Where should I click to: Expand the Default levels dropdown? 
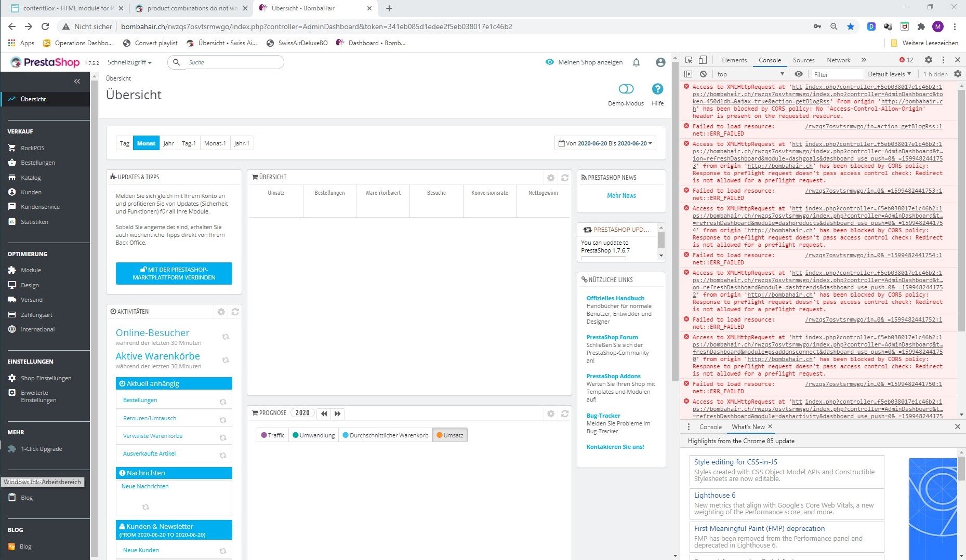click(889, 74)
